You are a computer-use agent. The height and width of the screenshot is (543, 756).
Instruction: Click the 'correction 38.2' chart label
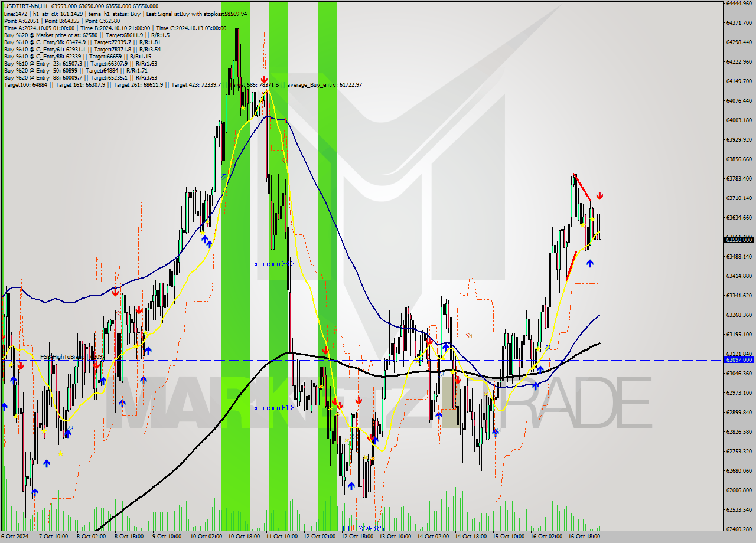pos(273,264)
